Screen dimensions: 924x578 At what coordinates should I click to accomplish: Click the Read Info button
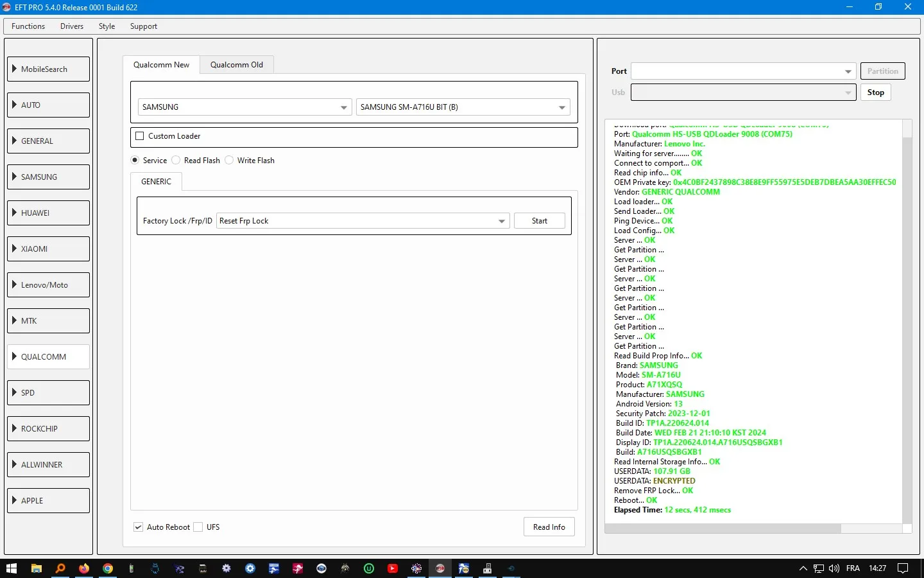pos(549,527)
